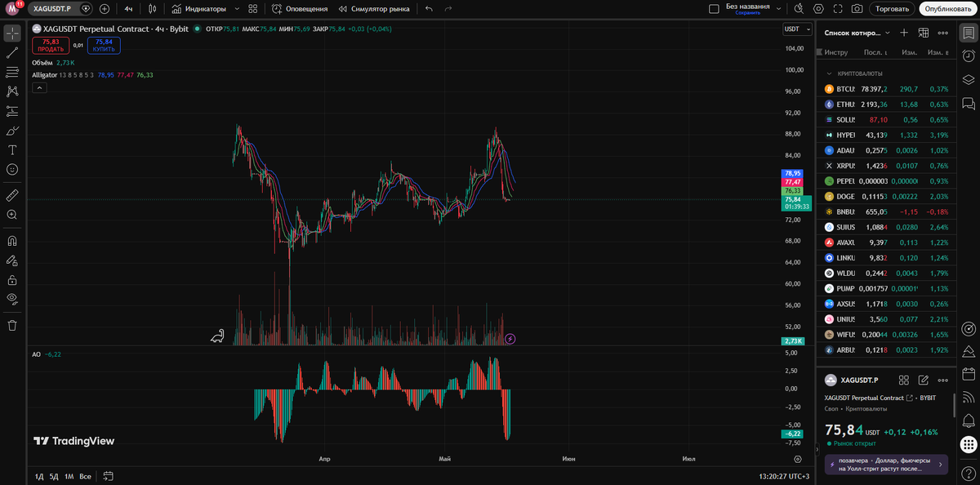Open the news headline about Доллар фьючерсы
This screenshot has height=485, width=980.
pyautogui.click(x=886, y=465)
